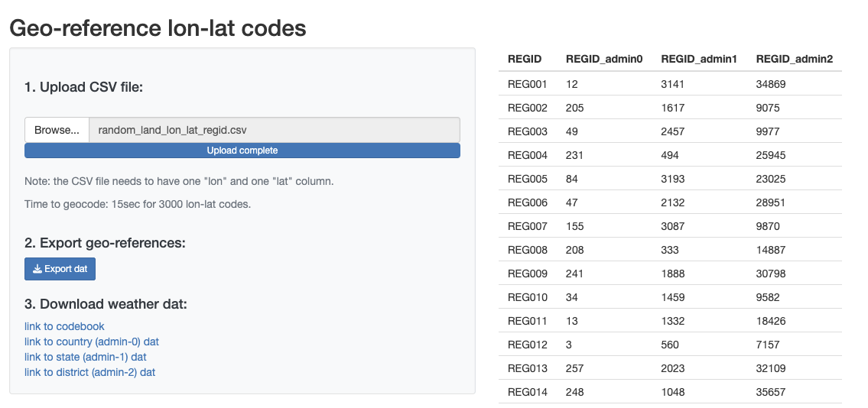Open the link to codebook
The image size is (868, 408).
pos(64,326)
